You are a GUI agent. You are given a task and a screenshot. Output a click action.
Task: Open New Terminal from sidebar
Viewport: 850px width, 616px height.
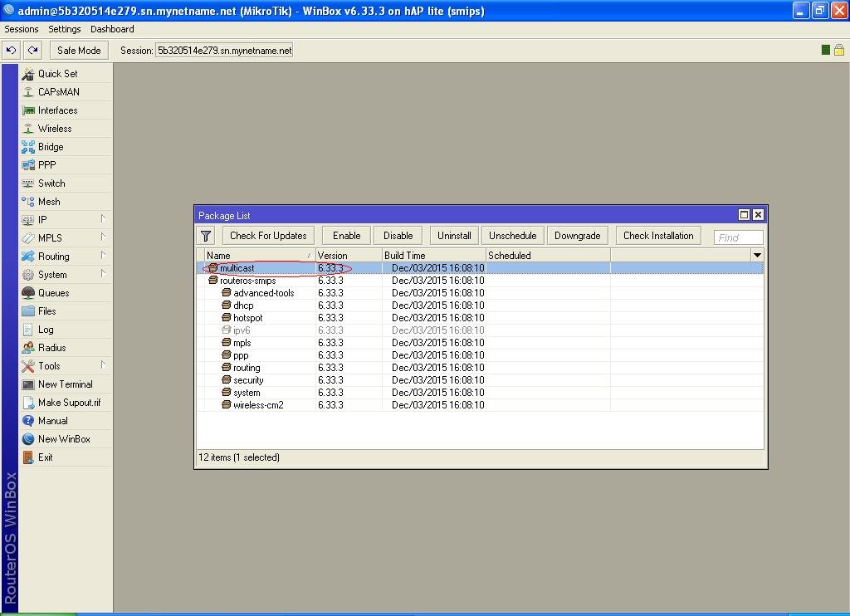(x=65, y=384)
